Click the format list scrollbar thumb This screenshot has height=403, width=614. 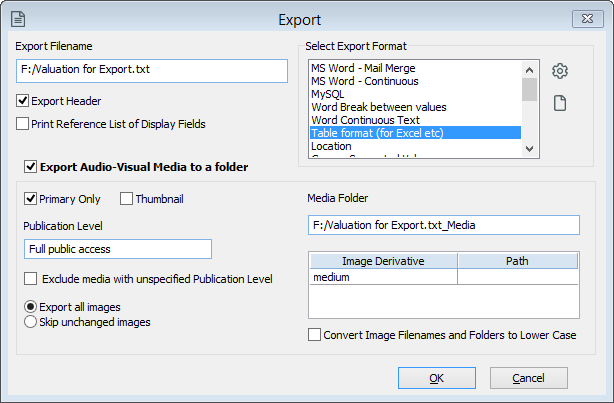point(529,89)
